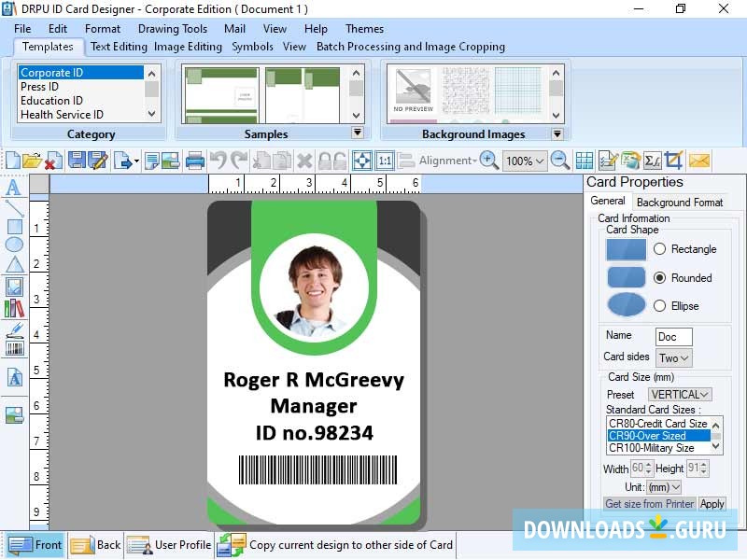Expand the Background Images panel dropdown arrow
747x560 pixels.
point(557,133)
